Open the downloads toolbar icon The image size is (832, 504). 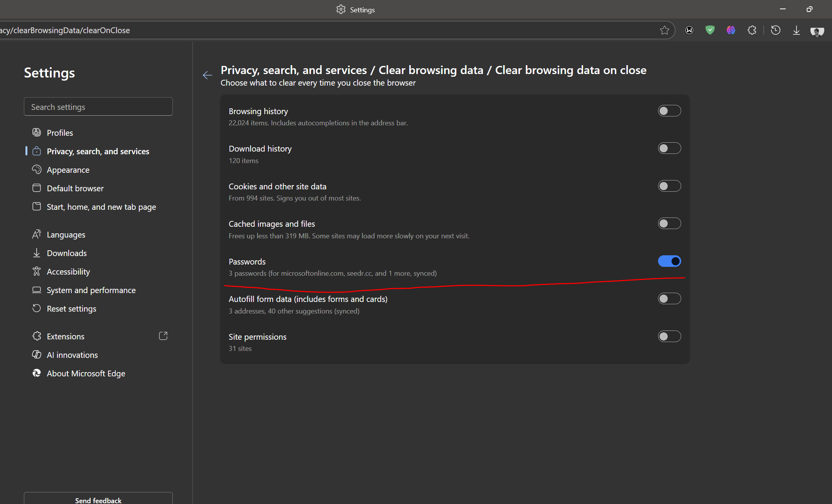click(x=796, y=30)
